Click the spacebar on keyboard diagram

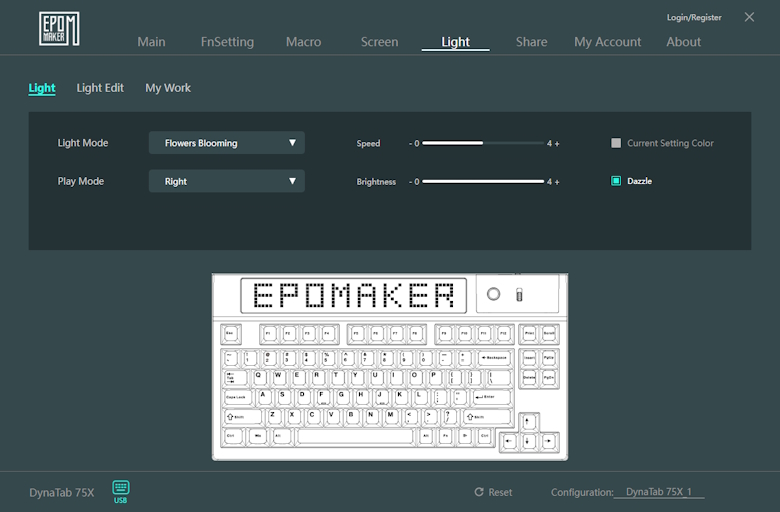point(354,436)
